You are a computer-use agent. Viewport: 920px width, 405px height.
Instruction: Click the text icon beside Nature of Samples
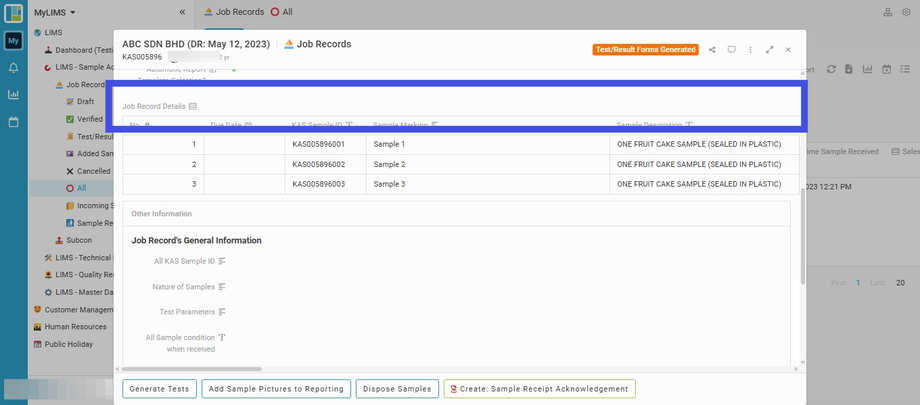coord(222,286)
